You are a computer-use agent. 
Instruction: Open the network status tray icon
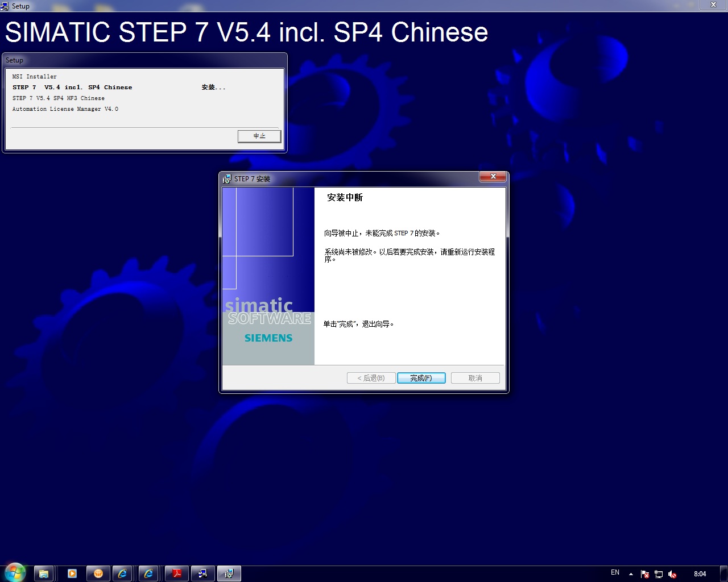tap(659, 574)
